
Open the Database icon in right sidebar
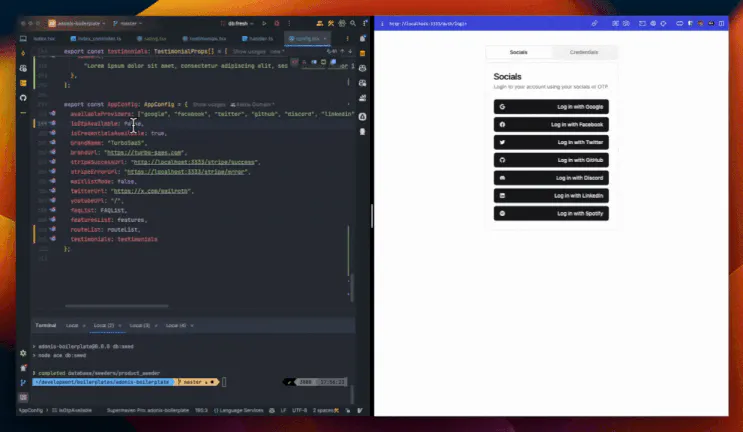pyautogui.click(x=362, y=54)
